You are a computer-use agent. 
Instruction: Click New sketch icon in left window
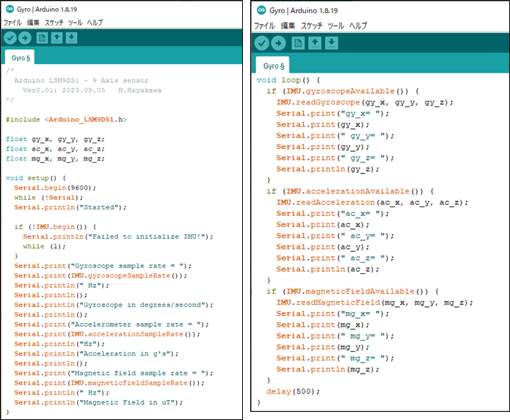pyautogui.click(x=43, y=38)
